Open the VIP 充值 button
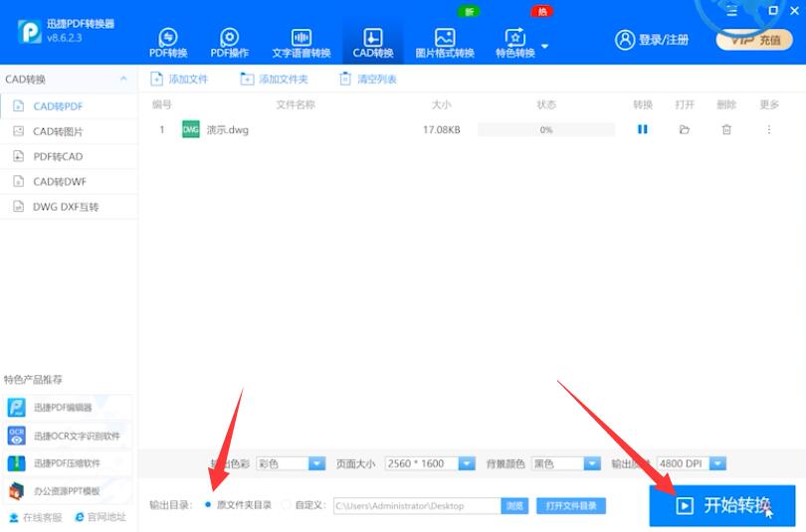Screen dimensions: 806x532 pyautogui.click(x=754, y=40)
